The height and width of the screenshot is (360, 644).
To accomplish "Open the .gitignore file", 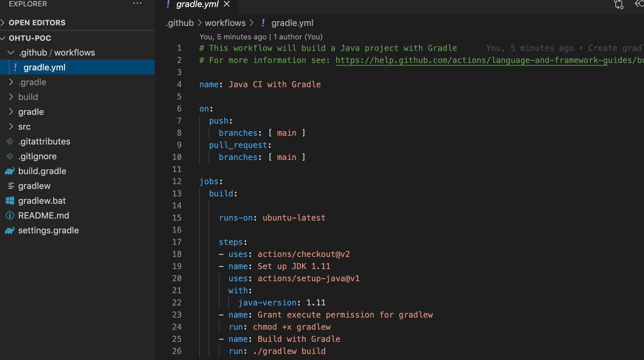I will coord(77,156).
